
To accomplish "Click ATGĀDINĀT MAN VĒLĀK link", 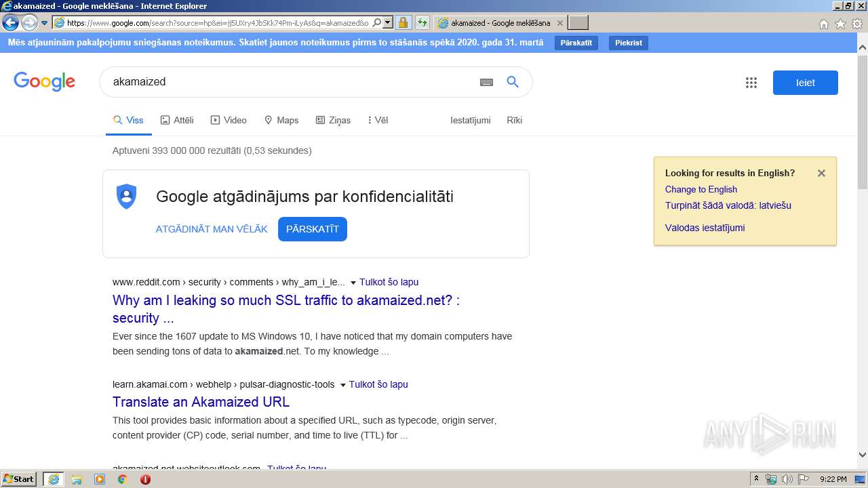I will click(212, 229).
